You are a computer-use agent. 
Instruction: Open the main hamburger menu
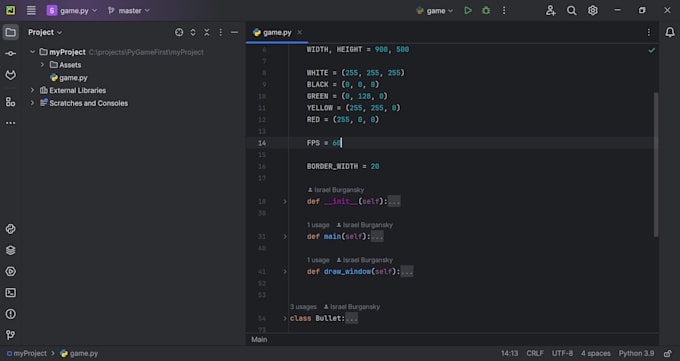pyautogui.click(x=31, y=10)
